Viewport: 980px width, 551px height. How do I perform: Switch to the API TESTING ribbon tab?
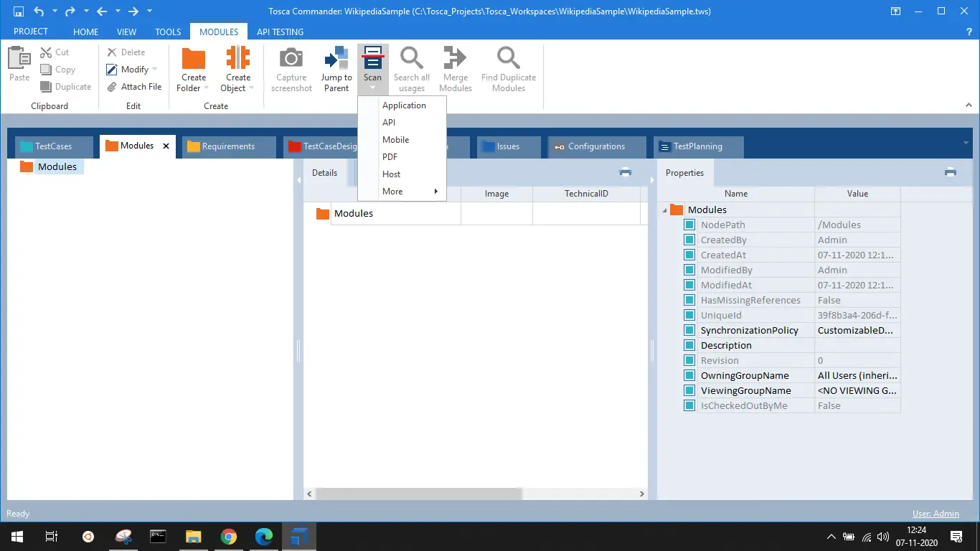pos(280,32)
